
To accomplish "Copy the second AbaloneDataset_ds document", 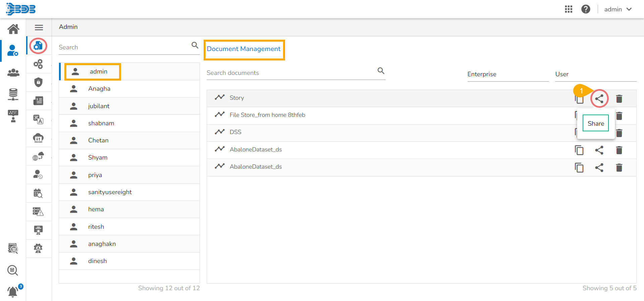I will point(579,168).
